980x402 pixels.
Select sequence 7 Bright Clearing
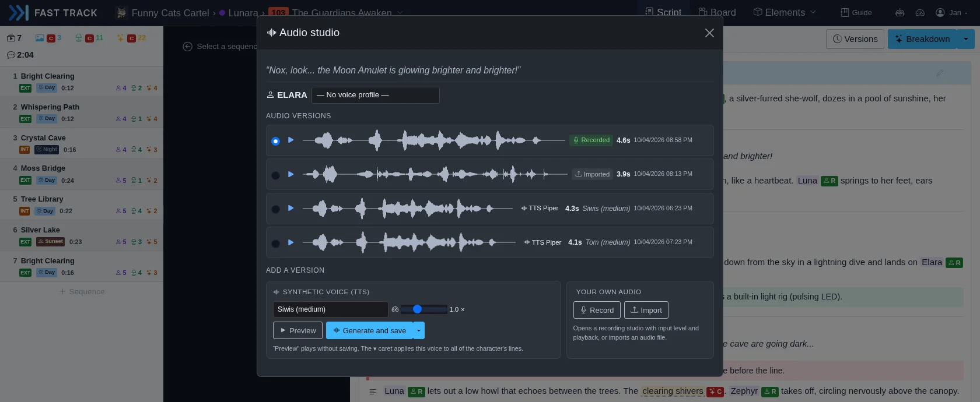(82, 266)
